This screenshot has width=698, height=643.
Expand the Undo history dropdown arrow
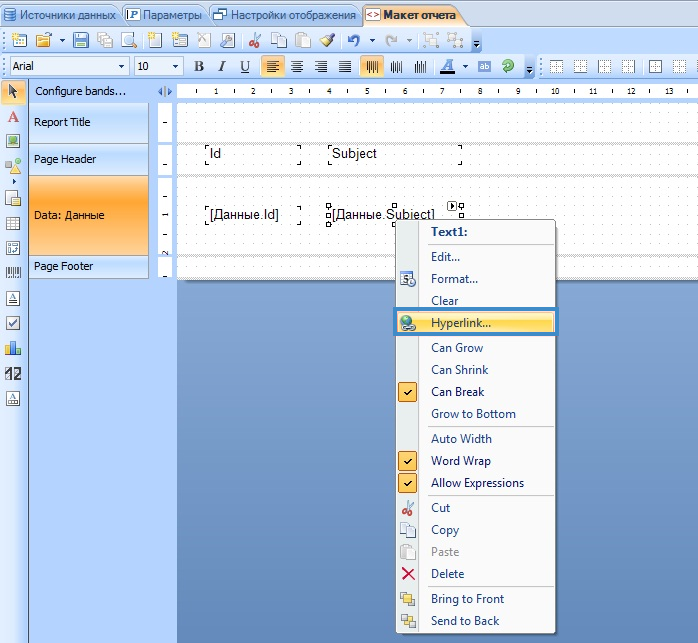point(372,41)
